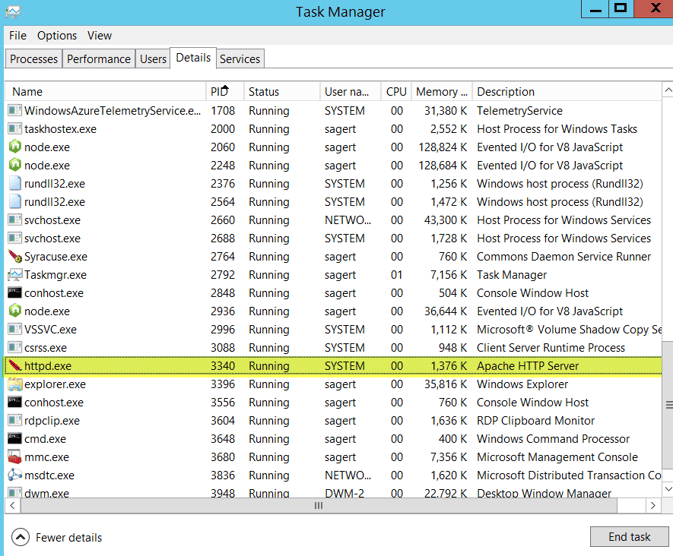Image resolution: width=673 pixels, height=556 pixels.
Task: Collapse view with Fewer details arrow
Action: click(20, 537)
